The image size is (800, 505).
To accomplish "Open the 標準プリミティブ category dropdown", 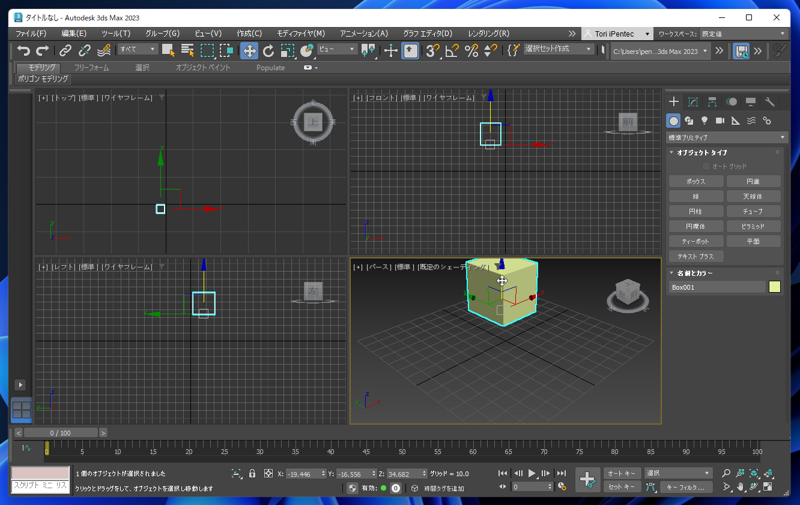I will click(x=726, y=137).
